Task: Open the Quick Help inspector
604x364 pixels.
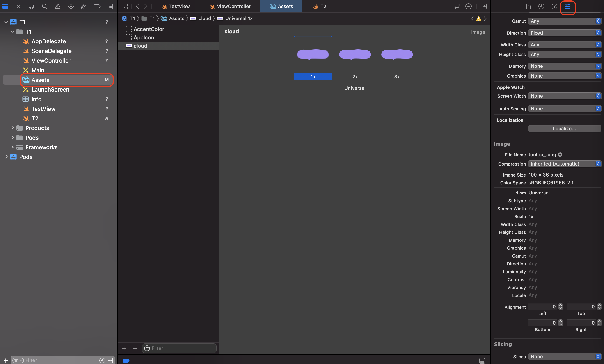Action: (554, 6)
